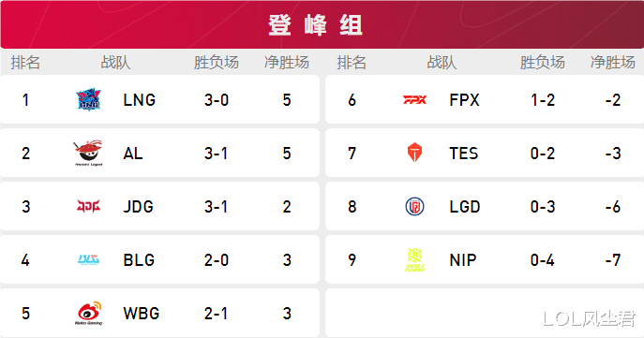Click the FPX 1-2 record
Screen dimensions: 644x338
coord(543,100)
